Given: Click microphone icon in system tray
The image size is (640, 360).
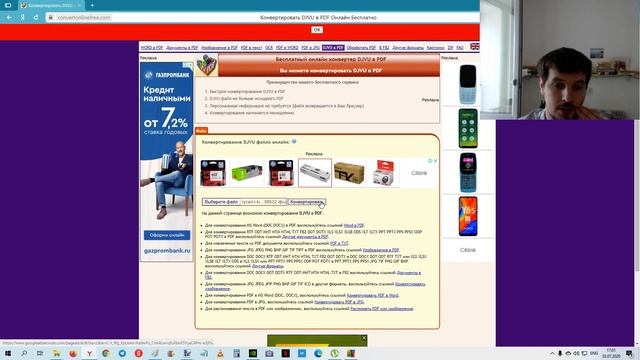Looking at the screenshot, I should [x=560, y=353].
